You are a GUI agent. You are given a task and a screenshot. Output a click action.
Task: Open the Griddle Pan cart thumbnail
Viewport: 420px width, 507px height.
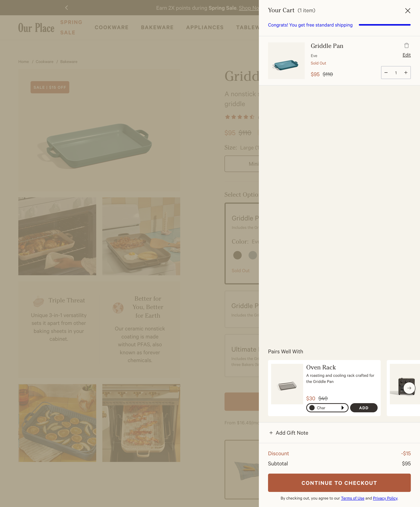point(286,61)
